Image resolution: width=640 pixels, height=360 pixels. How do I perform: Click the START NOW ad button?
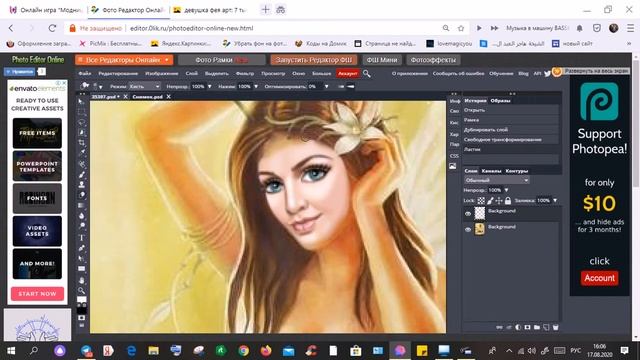37,293
